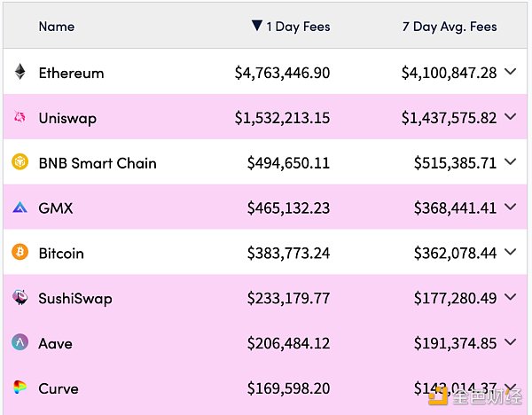Click the rainbow Curve icon
Screen dimensions: 532x415
(x=20, y=388)
